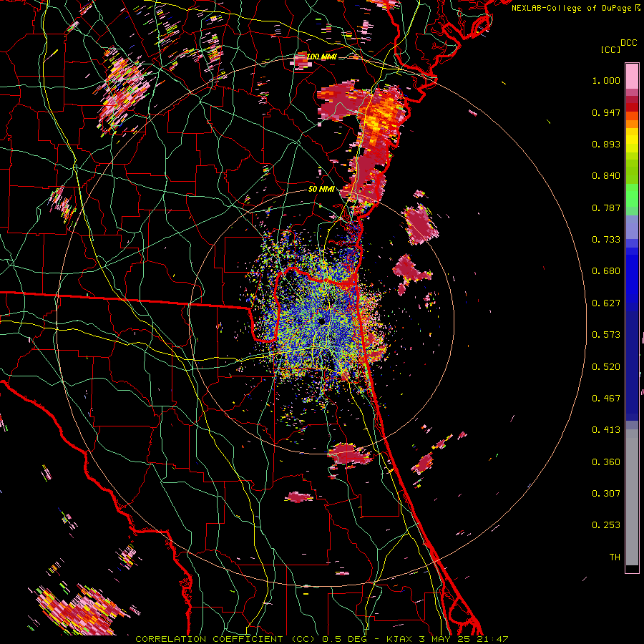
Task: Click the [CC] legend unit label
Action: [x=610, y=49]
